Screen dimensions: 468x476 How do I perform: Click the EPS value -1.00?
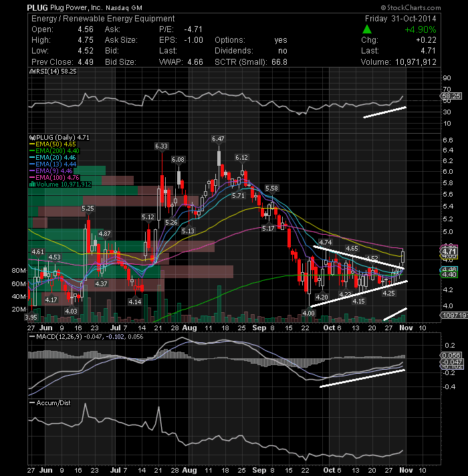tap(193, 40)
